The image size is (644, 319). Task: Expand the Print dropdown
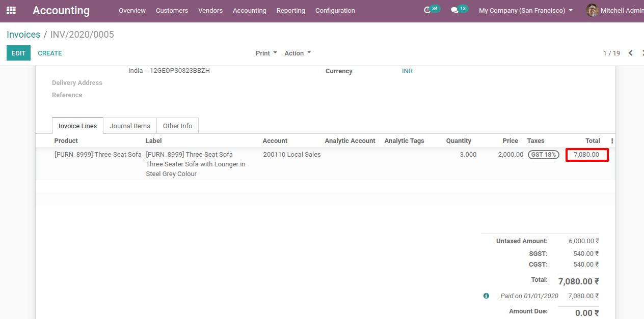pos(266,53)
